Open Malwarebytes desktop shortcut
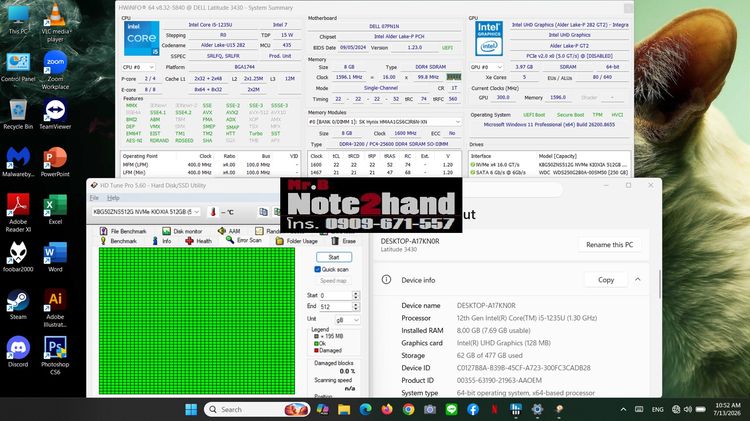 coord(18,162)
